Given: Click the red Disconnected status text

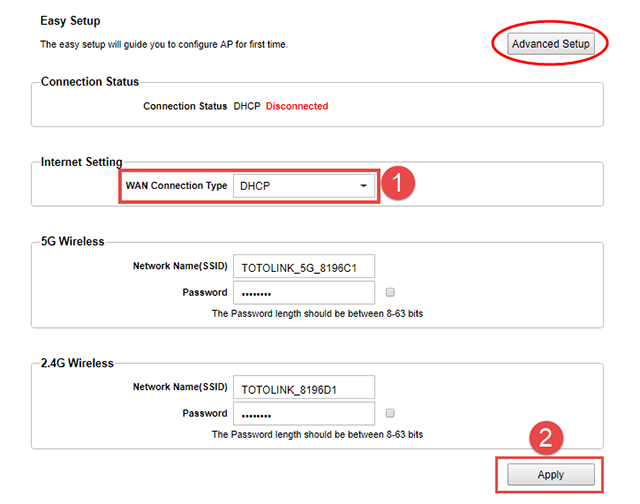Looking at the screenshot, I should click(297, 106).
